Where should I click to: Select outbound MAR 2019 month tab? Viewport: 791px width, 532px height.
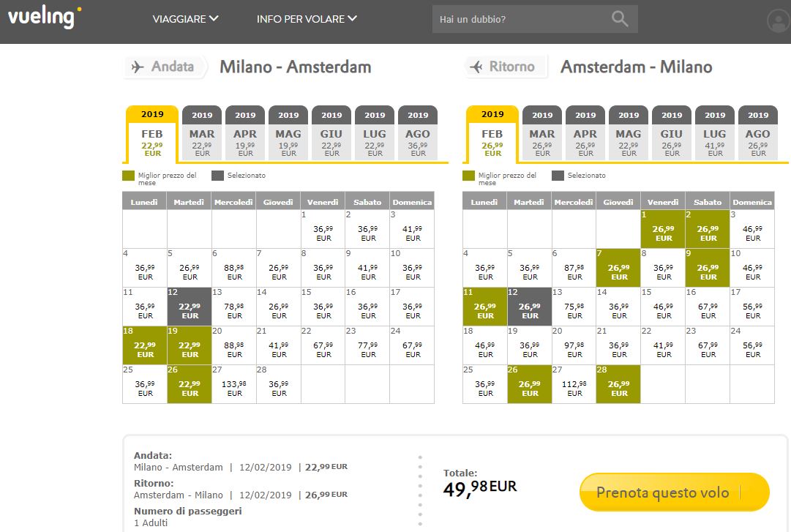click(x=202, y=134)
